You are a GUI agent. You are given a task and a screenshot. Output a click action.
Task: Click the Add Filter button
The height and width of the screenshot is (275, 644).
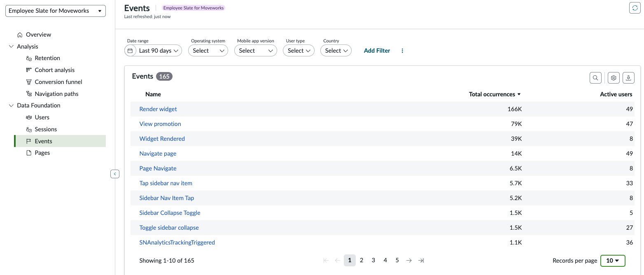pos(377,51)
